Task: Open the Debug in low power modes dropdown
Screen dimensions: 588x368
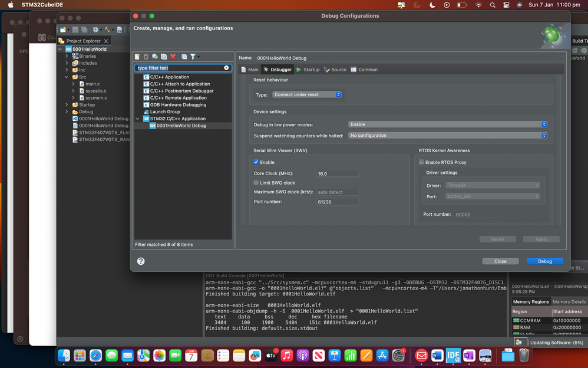Action: click(x=447, y=124)
